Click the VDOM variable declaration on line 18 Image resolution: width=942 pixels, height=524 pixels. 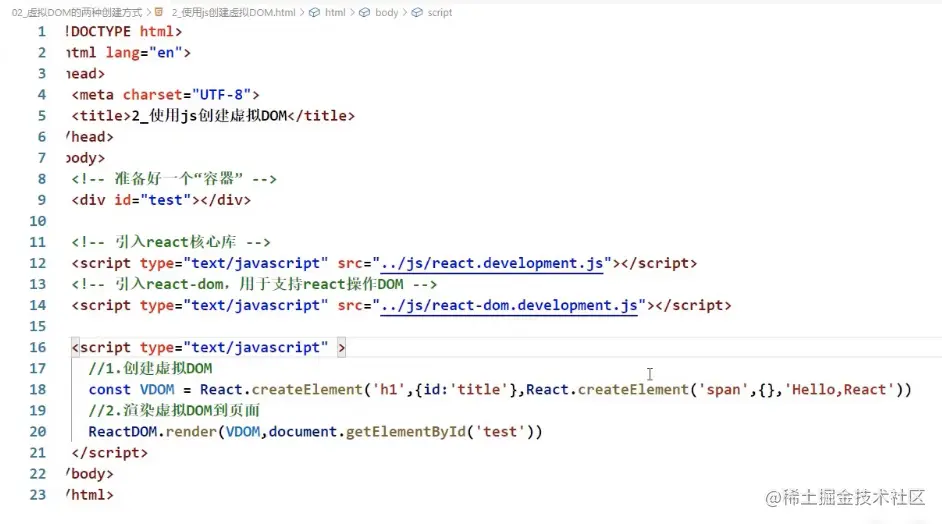157,389
